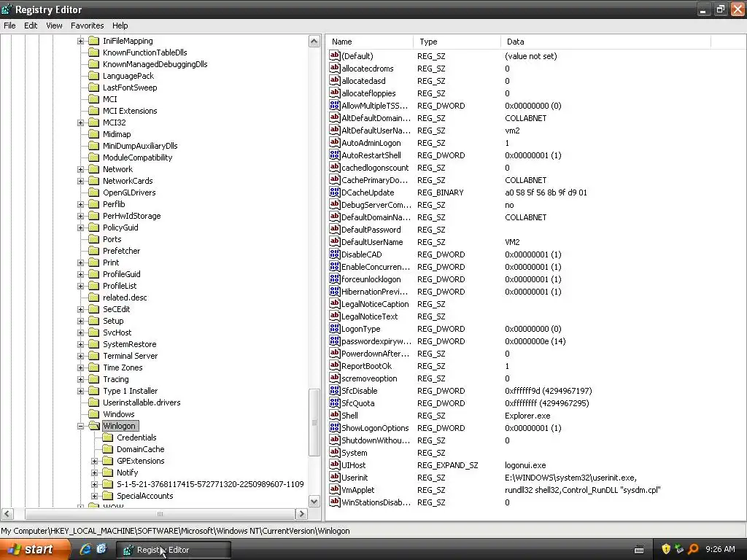Click the UIHost expandable string icon
Screen dimensions: 747x560
[x=334, y=464]
